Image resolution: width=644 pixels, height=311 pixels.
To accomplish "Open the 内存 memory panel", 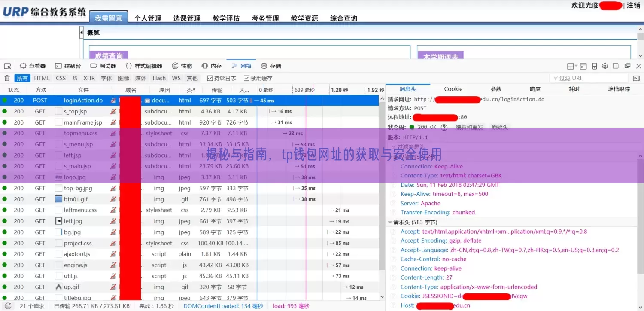I will click(212, 66).
